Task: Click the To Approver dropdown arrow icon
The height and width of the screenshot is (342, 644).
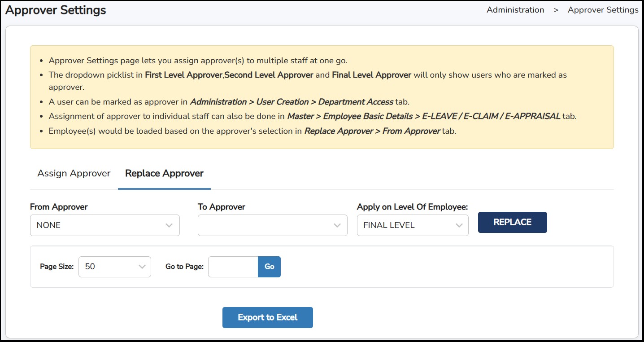Action: (x=336, y=225)
